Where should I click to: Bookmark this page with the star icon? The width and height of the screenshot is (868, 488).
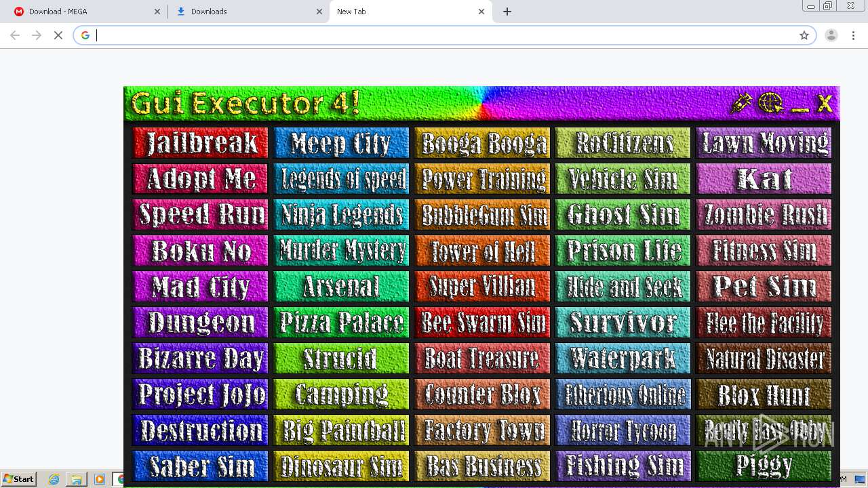[804, 35]
